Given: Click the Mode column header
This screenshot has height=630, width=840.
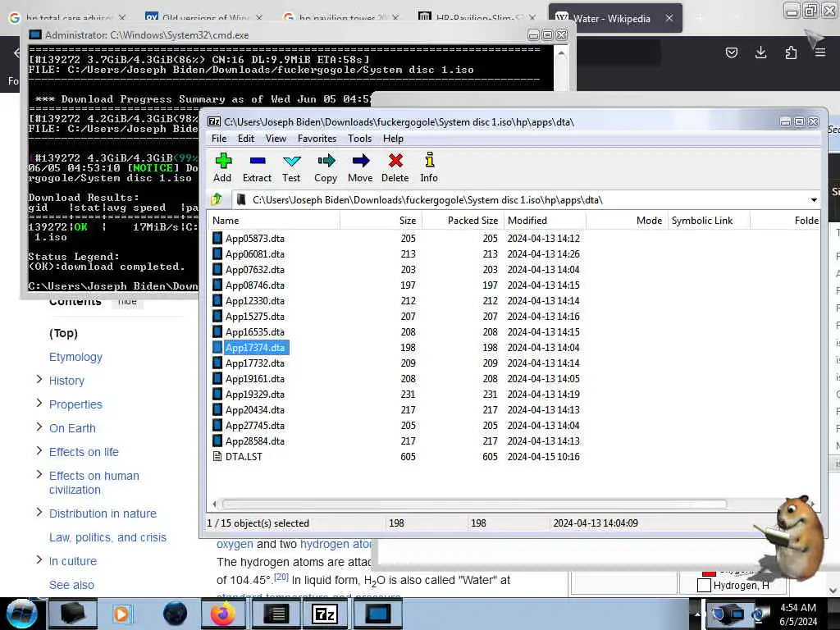Looking at the screenshot, I should tap(627, 221).
